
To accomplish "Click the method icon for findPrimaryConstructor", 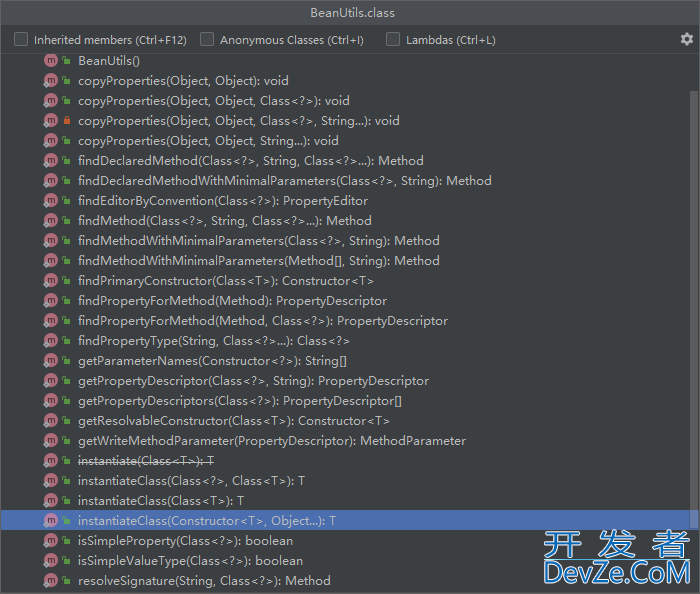I will (x=51, y=280).
